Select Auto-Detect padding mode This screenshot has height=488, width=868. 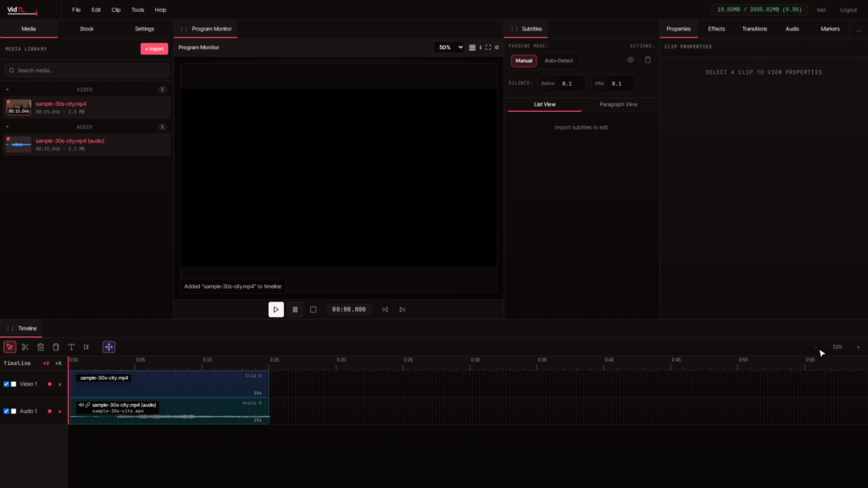point(559,61)
